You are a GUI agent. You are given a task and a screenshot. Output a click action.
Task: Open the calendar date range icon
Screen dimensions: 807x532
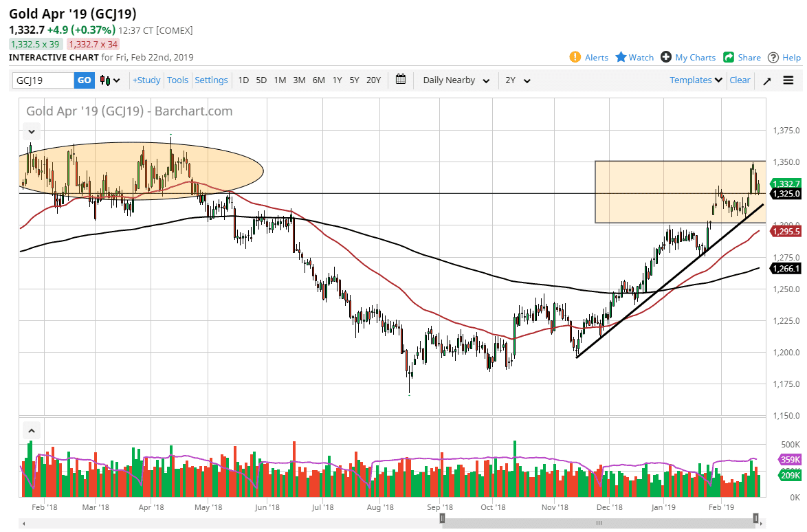401,79
